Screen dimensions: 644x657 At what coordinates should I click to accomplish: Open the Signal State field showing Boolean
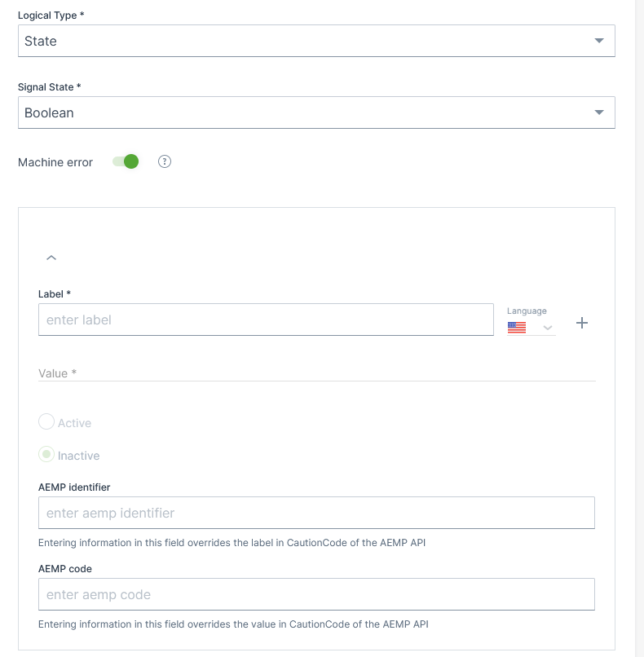click(x=302, y=112)
